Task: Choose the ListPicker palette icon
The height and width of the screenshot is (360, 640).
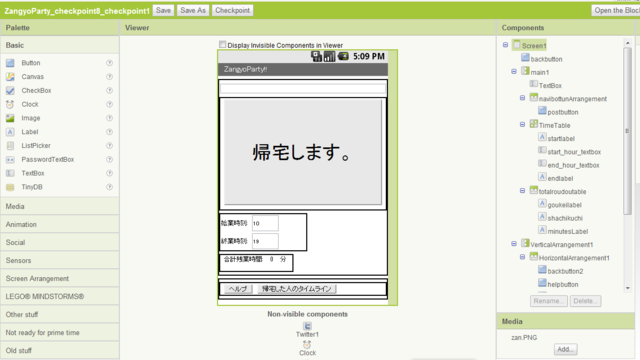Action: (10, 146)
